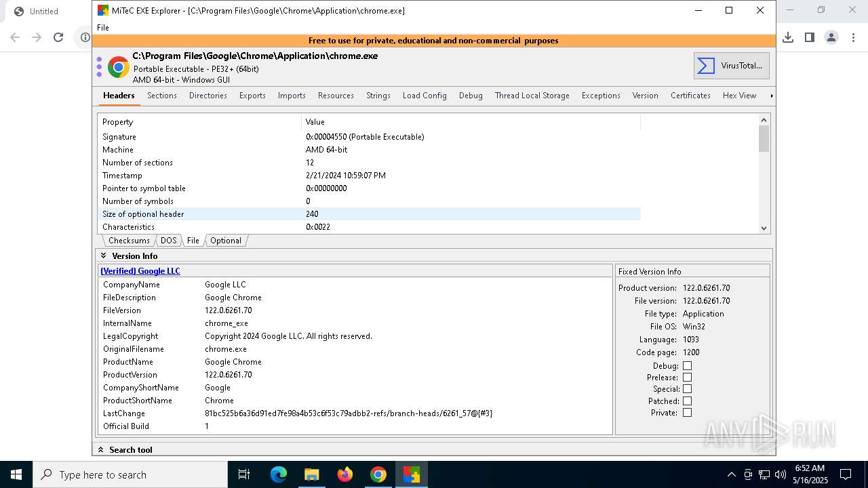Toggle the Debug checkbox
The image size is (868, 488).
(687, 365)
